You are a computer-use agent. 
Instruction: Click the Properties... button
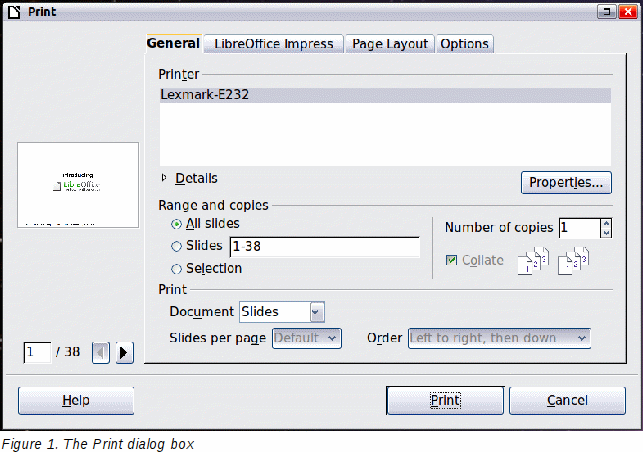(566, 182)
